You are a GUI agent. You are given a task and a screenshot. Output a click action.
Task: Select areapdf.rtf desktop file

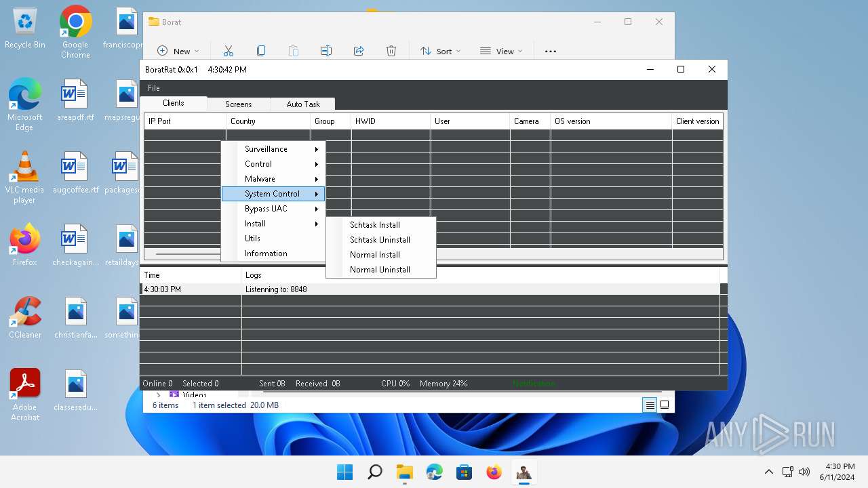click(x=75, y=101)
